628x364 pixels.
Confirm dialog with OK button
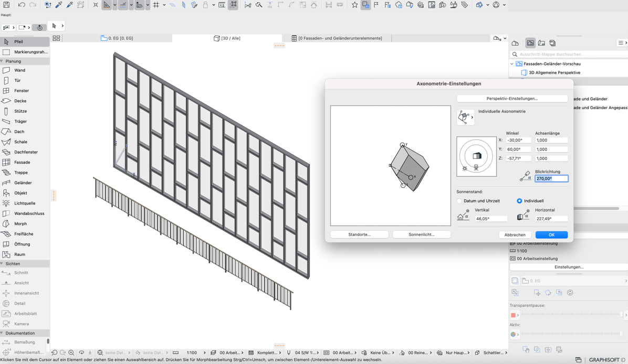tap(551, 235)
